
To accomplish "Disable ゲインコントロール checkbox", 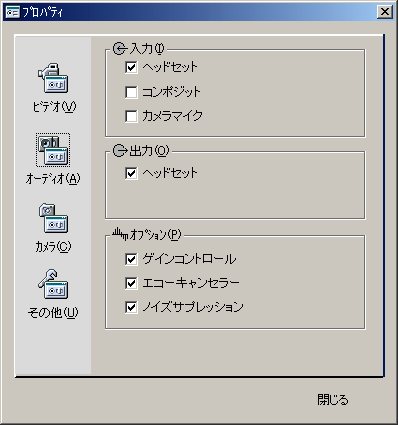I will pos(131,259).
